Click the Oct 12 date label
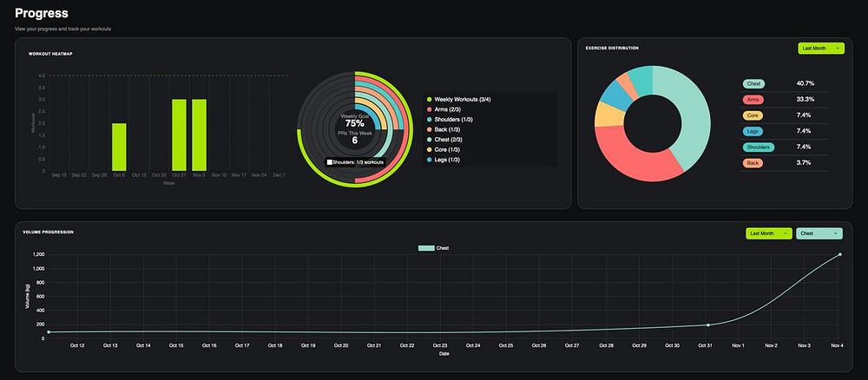 click(77, 345)
